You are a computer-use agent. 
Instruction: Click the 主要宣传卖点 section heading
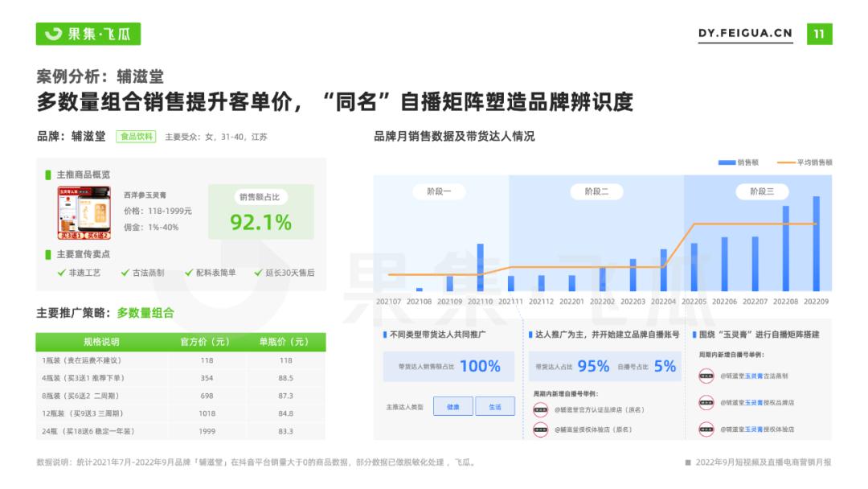coord(84,254)
